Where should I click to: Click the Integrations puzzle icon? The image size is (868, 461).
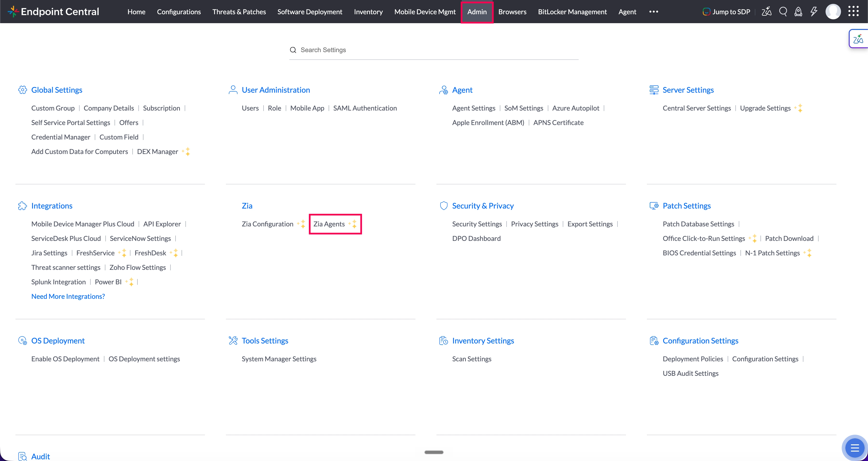coord(22,206)
